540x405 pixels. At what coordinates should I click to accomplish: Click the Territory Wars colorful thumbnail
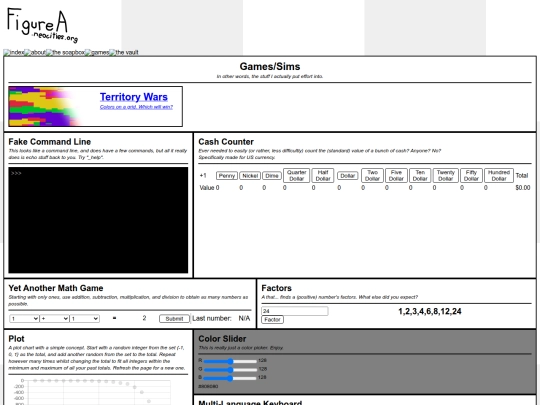pos(45,106)
